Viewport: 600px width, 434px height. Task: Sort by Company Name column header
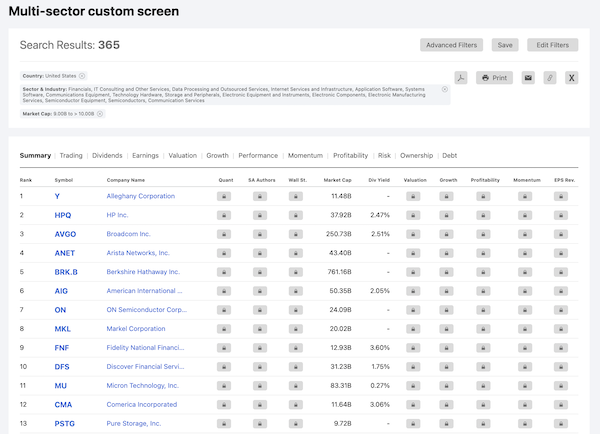tap(126, 180)
